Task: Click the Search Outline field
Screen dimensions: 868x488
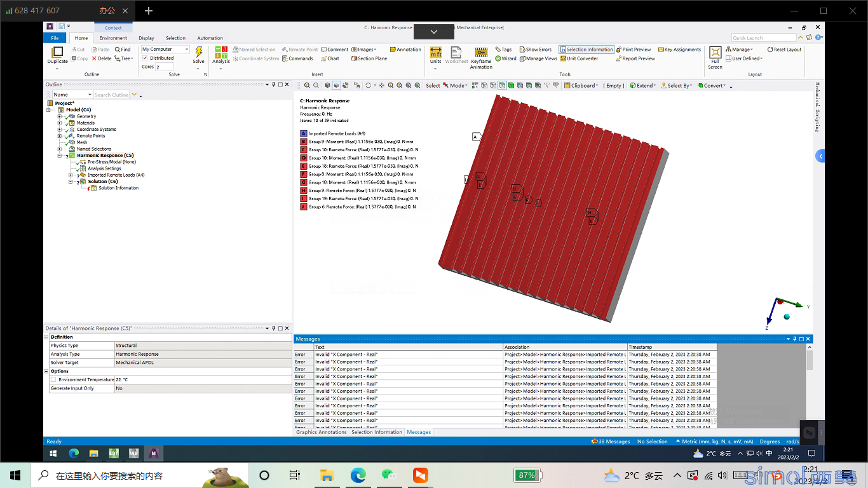Action: pyautogui.click(x=111, y=95)
